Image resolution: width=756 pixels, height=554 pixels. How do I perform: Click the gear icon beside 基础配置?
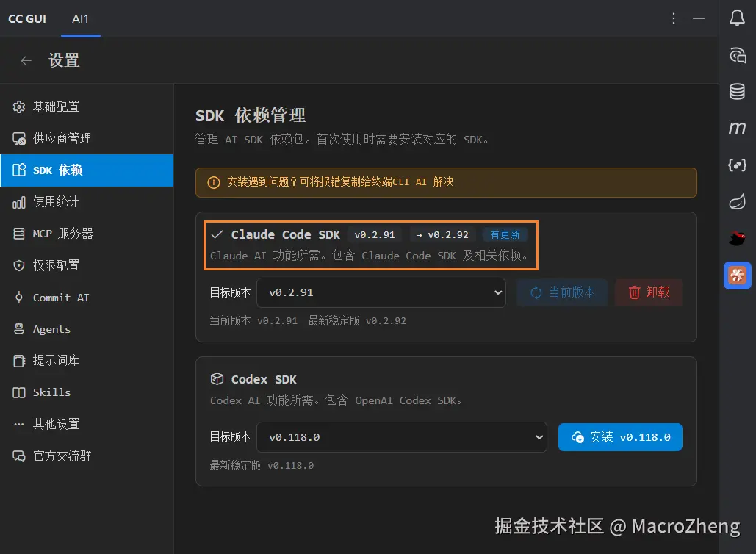(x=19, y=107)
